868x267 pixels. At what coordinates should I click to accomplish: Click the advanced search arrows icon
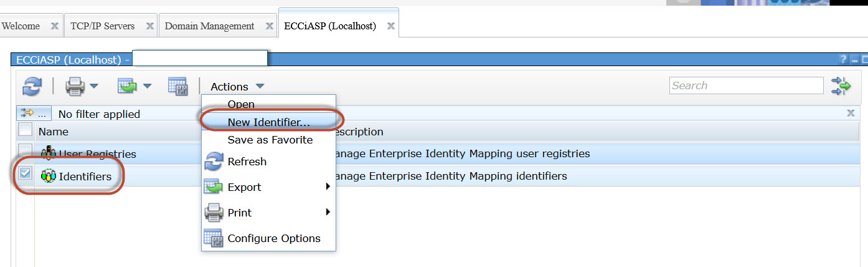tap(841, 86)
